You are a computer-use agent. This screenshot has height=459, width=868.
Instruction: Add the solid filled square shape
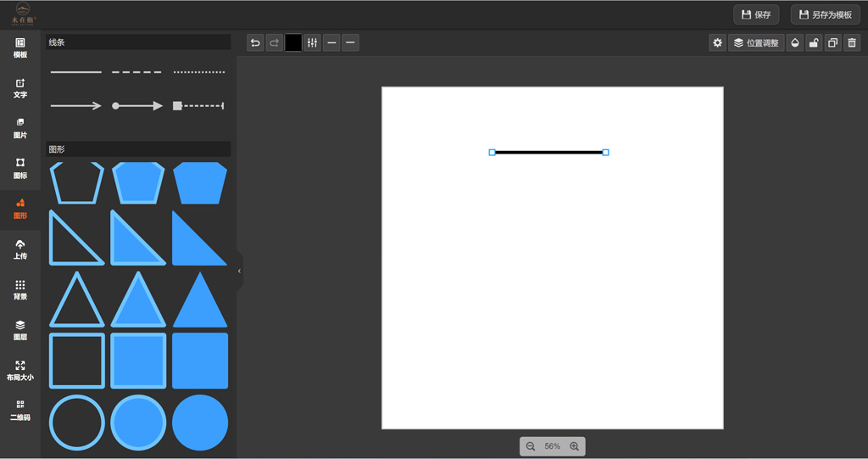point(200,361)
